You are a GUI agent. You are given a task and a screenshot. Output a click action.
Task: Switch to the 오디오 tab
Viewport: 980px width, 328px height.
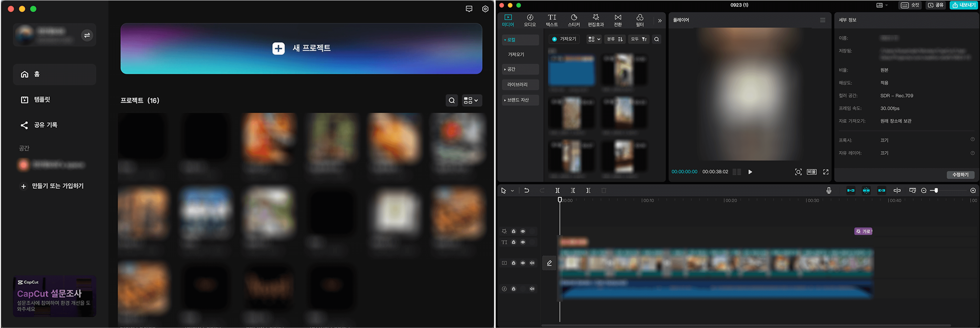tap(530, 20)
